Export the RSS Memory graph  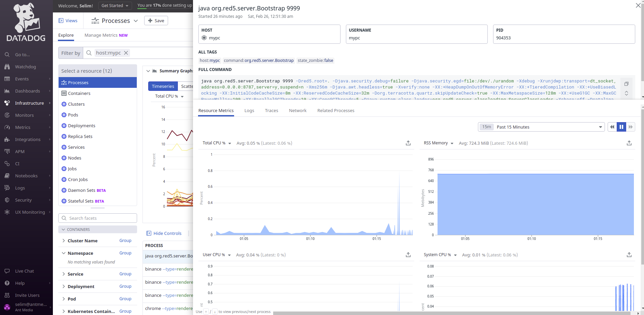point(629,143)
